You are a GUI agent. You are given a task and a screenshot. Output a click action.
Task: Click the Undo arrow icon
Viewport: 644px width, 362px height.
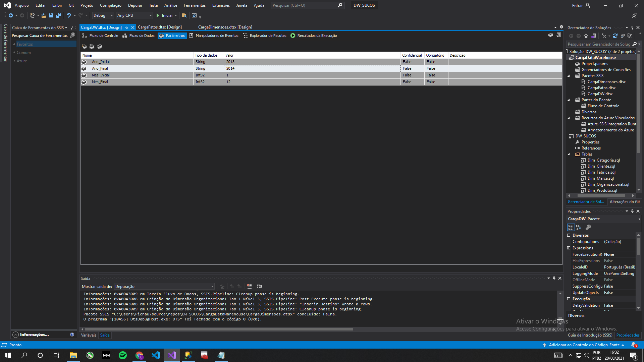point(68,15)
